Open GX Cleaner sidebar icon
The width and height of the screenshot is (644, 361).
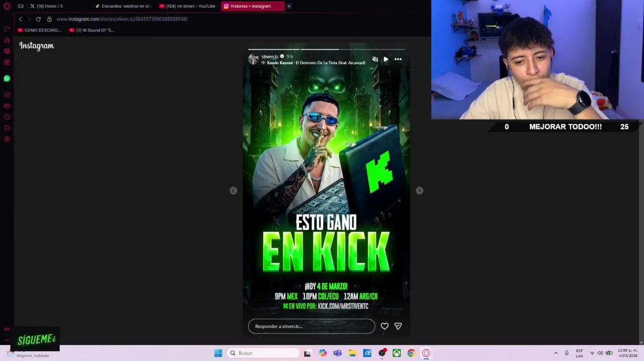coord(7,40)
